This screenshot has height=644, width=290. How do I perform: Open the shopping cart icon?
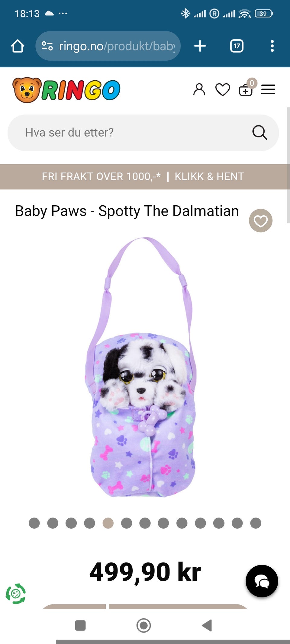tap(246, 90)
